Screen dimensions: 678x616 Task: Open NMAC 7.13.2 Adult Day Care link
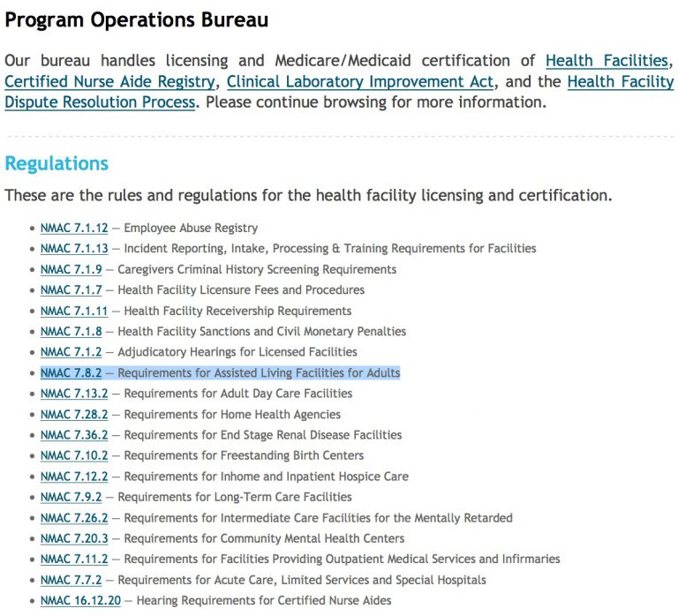pos(74,394)
